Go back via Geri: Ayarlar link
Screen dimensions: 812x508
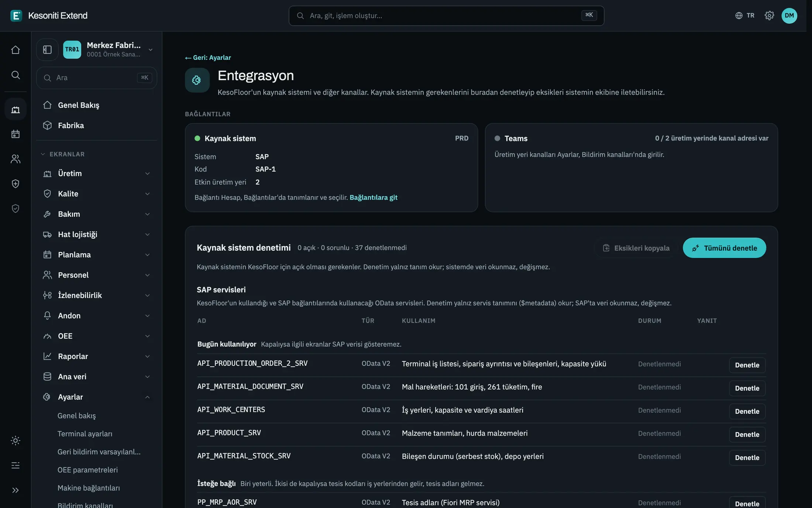[208, 58]
